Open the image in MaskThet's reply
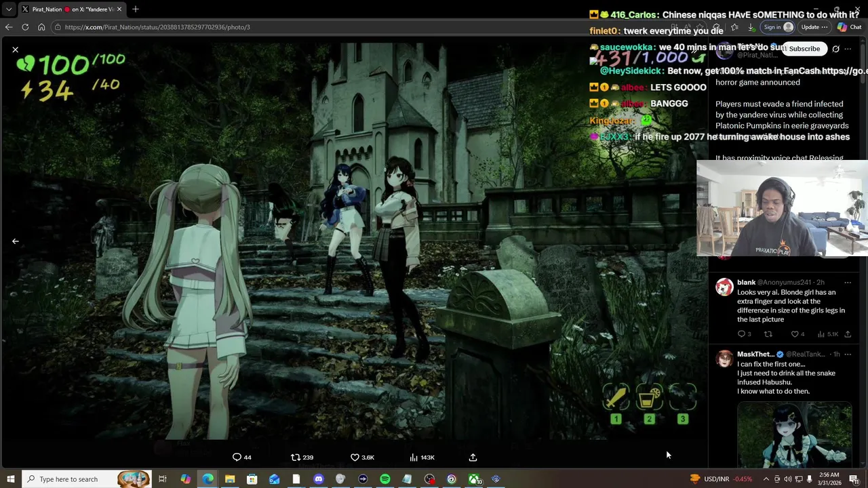Screen dimensions: 868x488 (794, 435)
